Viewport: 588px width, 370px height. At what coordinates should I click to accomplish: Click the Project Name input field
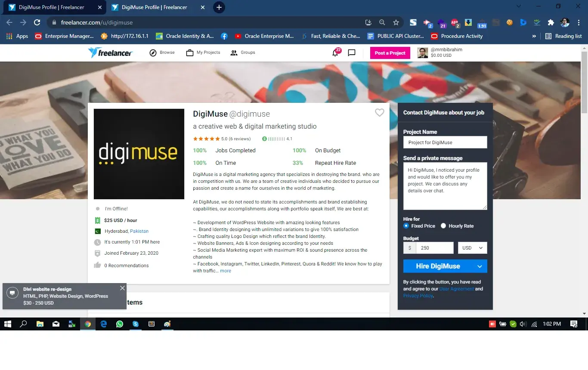[445, 142]
